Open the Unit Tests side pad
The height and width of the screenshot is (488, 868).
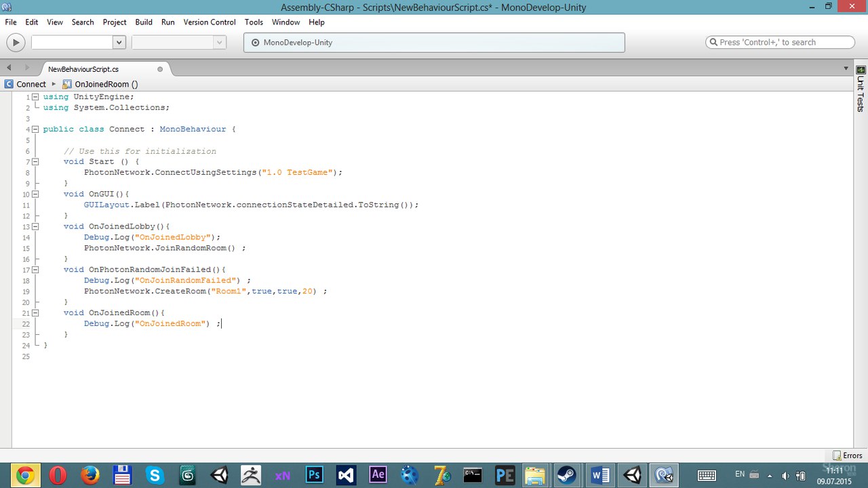pos(861,89)
